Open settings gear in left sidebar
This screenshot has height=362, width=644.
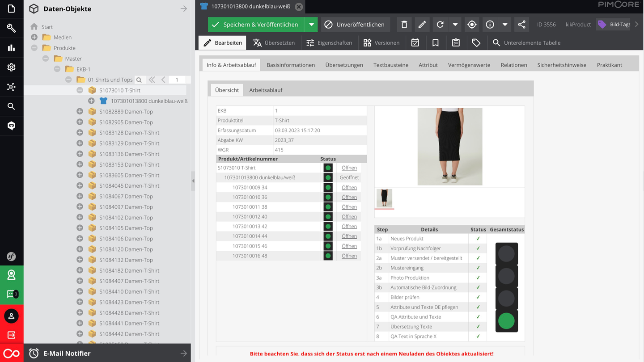[12, 67]
